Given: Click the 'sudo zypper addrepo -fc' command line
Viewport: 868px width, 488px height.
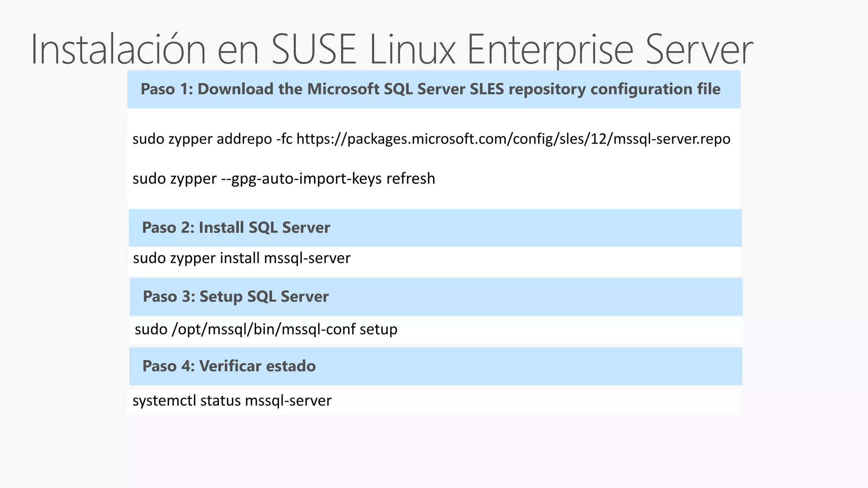Looking at the screenshot, I should [431, 139].
